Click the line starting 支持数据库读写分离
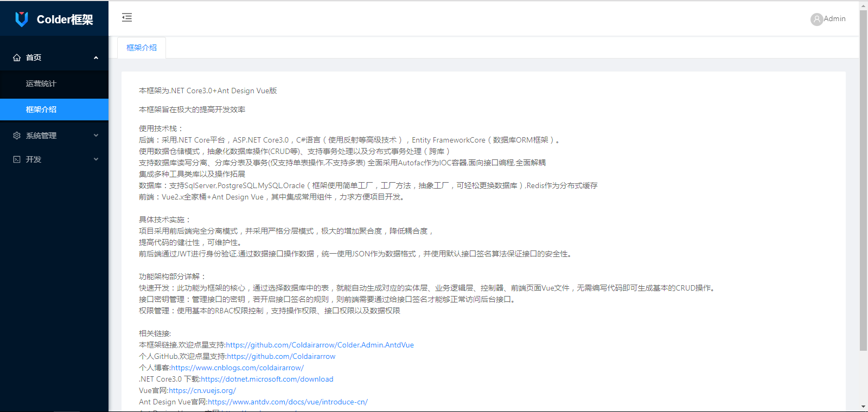The image size is (868, 412). point(342,163)
